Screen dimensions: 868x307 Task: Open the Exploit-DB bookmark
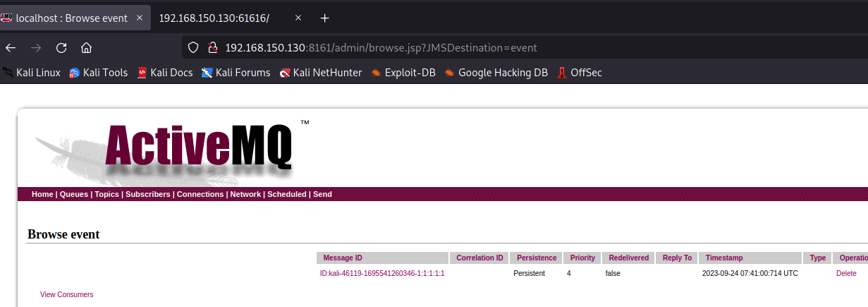point(403,72)
